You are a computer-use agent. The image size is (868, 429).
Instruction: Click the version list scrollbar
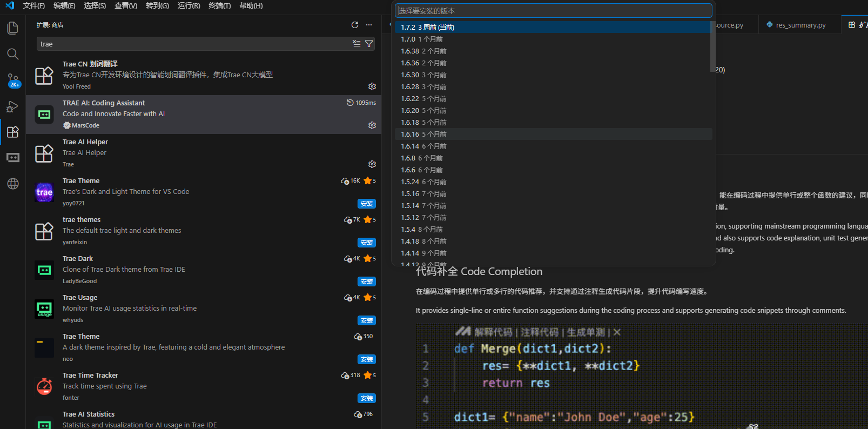click(x=712, y=46)
